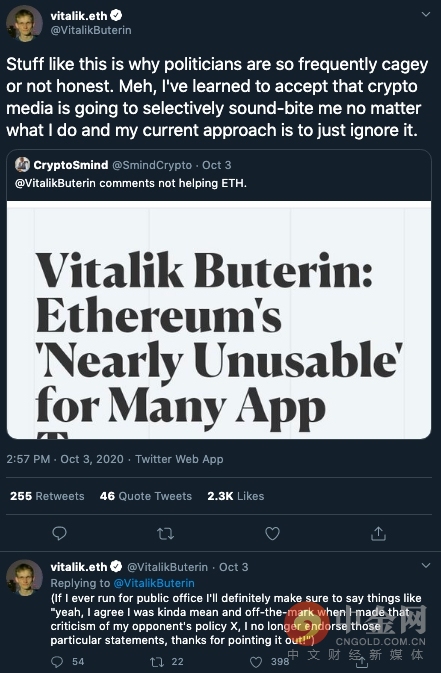View the 2.3K Likes list
The height and width of the screenshot is (673, 441).
pyautogui.click(x=236, y=496)
